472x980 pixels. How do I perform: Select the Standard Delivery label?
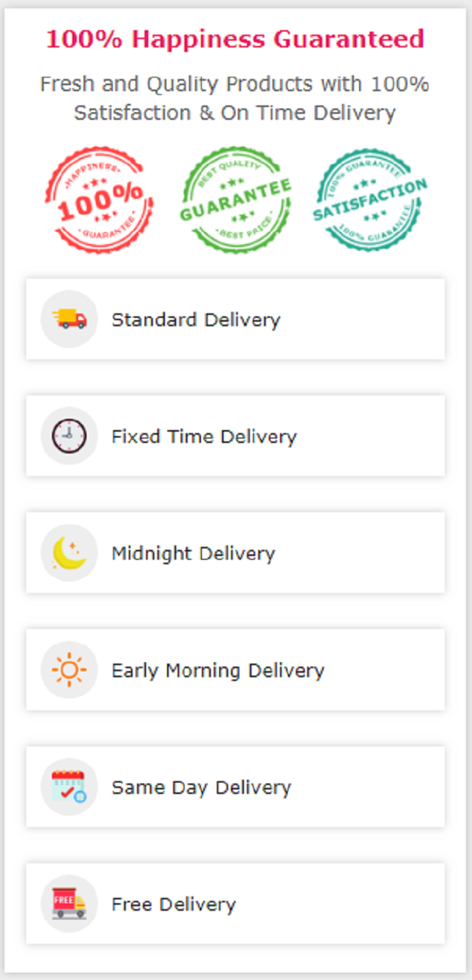(x=196, y=319)
